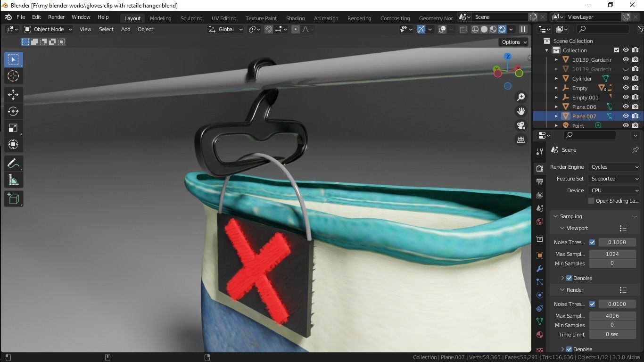Toggle the camera view icon
Image resolution: width=644 pixels, height=362 pixels.
[x=521, y=125]
